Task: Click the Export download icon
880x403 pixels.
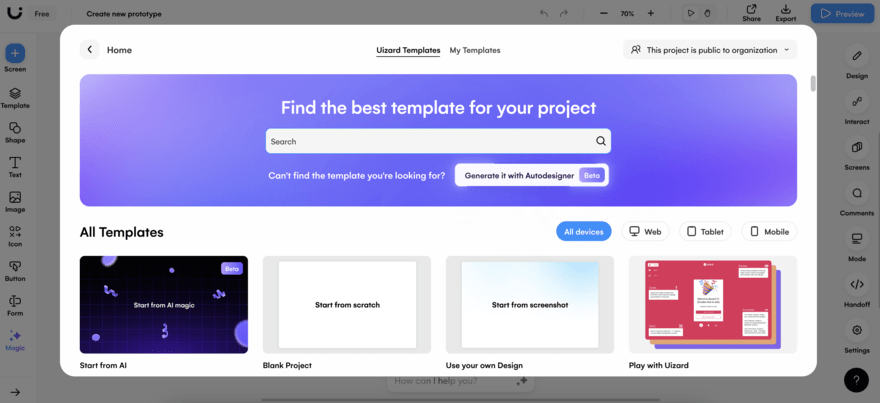Action: point(786,10)
